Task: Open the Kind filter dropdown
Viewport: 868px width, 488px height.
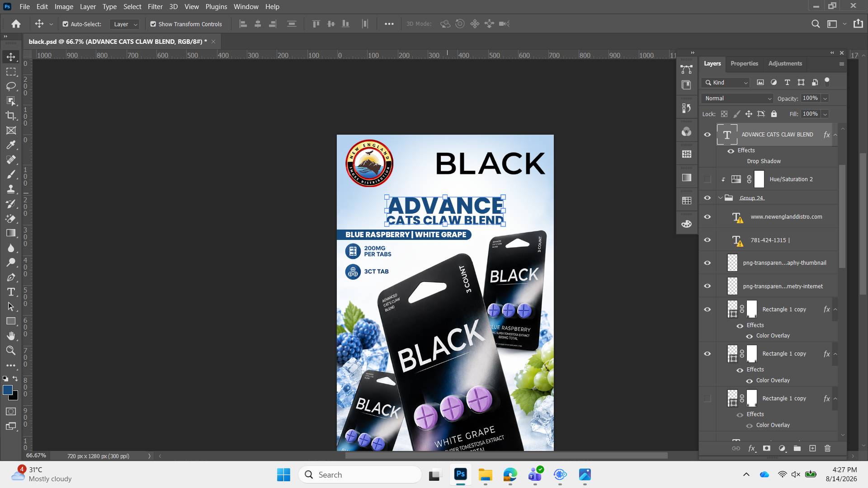Action: coord(726,83)
